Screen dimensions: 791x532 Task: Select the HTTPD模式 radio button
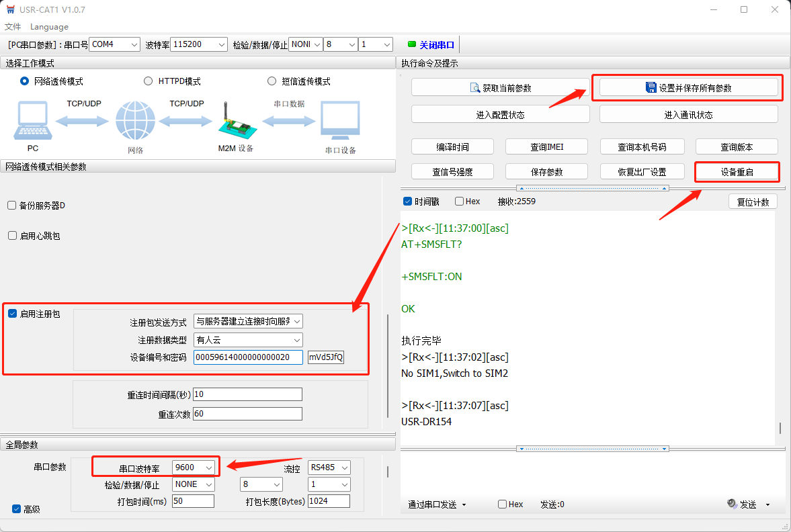[149, 81]
